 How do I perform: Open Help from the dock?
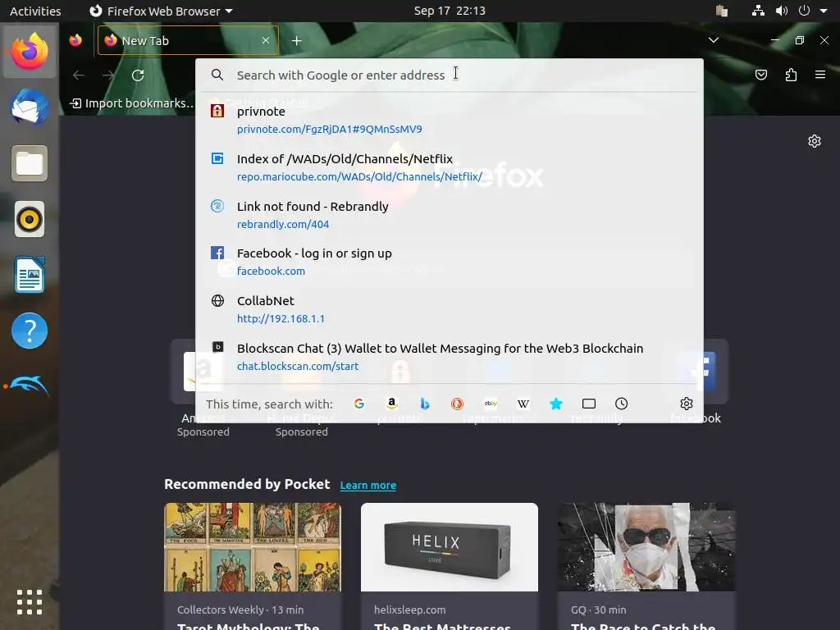30,331
